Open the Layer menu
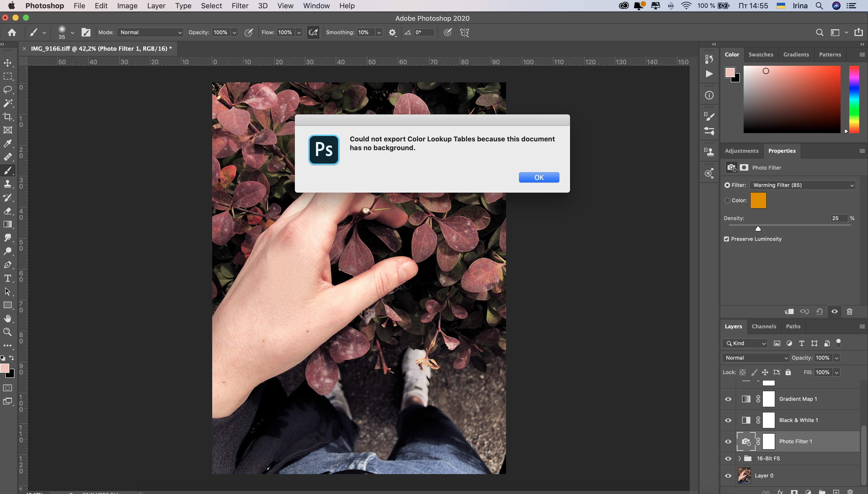 tap(156, 6)
